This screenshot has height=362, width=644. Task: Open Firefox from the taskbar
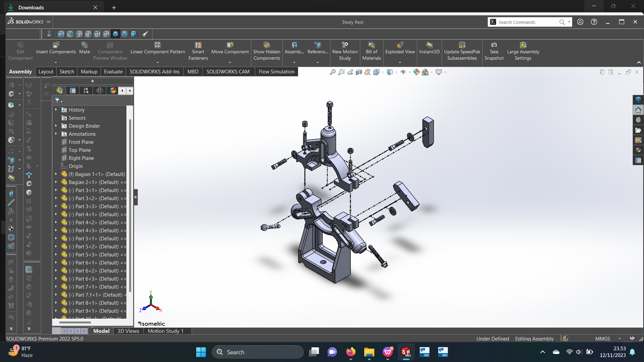click(x=351, y=352)
